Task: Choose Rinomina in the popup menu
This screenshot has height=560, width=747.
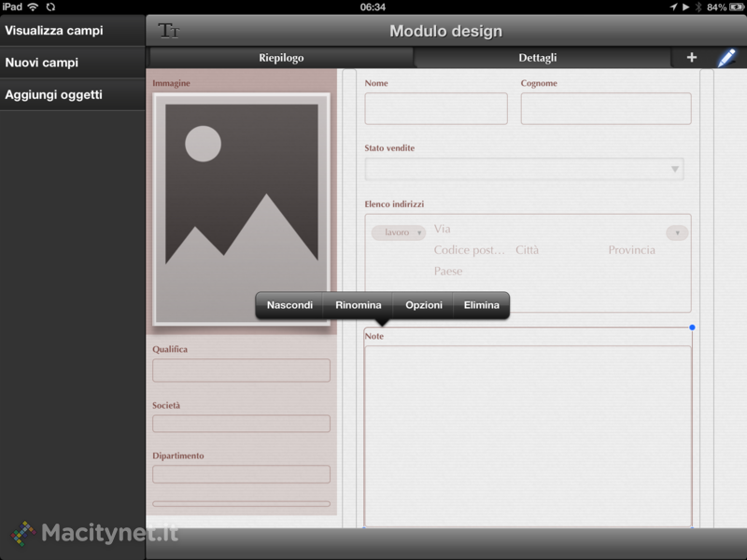Action: tap(359, 305)
